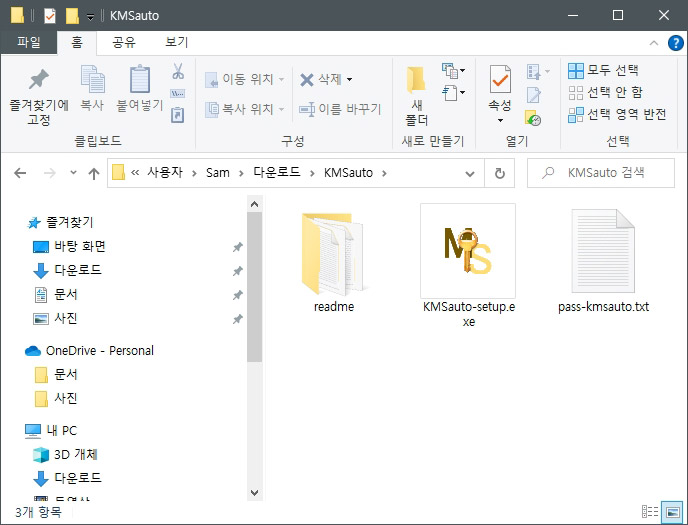Collapse the ribbon with the chevron
The height and width of the screenshot is (525, 688).
coord(654,43)
